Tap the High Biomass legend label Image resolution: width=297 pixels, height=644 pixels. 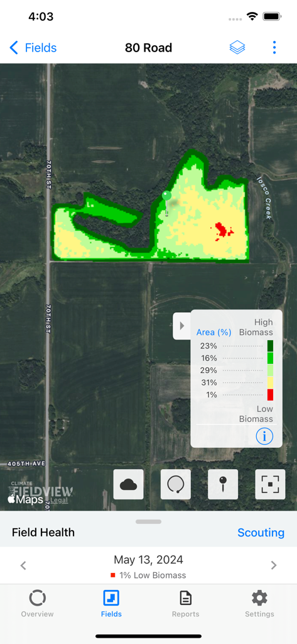[256, 327]
